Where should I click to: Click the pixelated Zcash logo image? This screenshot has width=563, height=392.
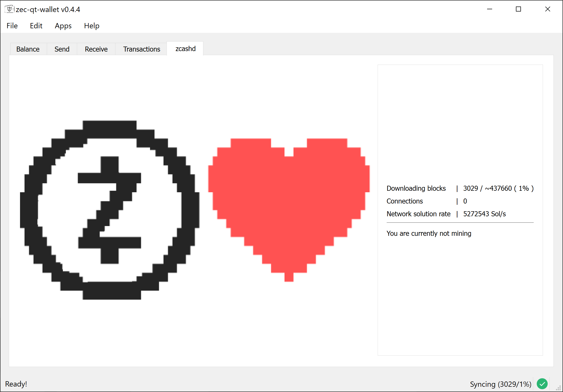[x=110, y=210]
